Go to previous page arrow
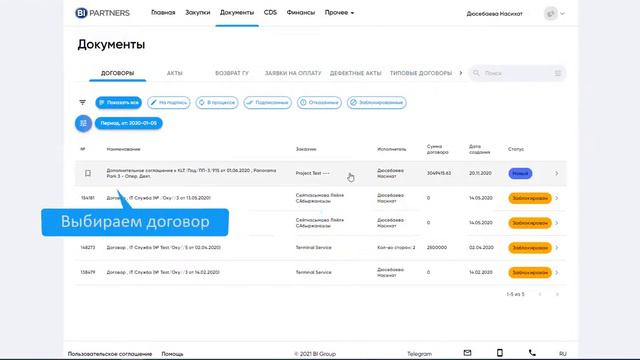Screen dimensions: 640x360 click(x=540, y=294)
